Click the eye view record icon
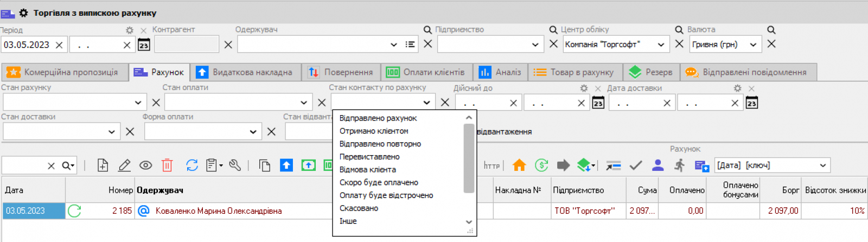Viewport: 868px width, 242px height. pyautogui.click(x=145, y=165)
